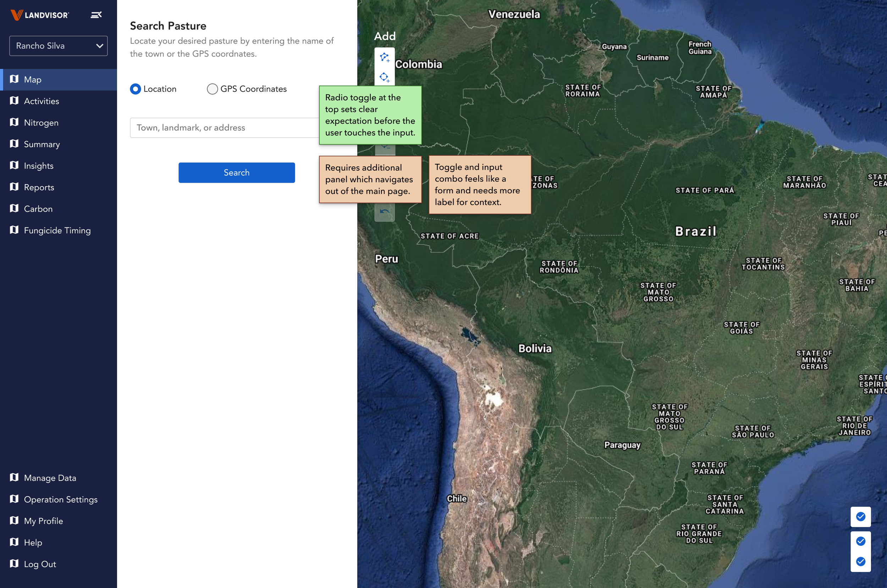Viewport: 887px width, 588px height.
Task: Click the Landvisor logo
Action: 40,15
